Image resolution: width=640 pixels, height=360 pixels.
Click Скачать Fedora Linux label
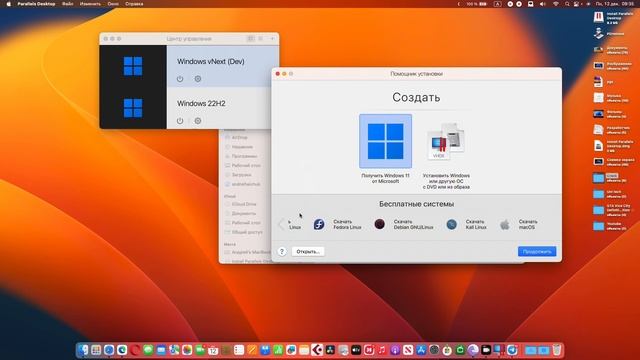347,224
